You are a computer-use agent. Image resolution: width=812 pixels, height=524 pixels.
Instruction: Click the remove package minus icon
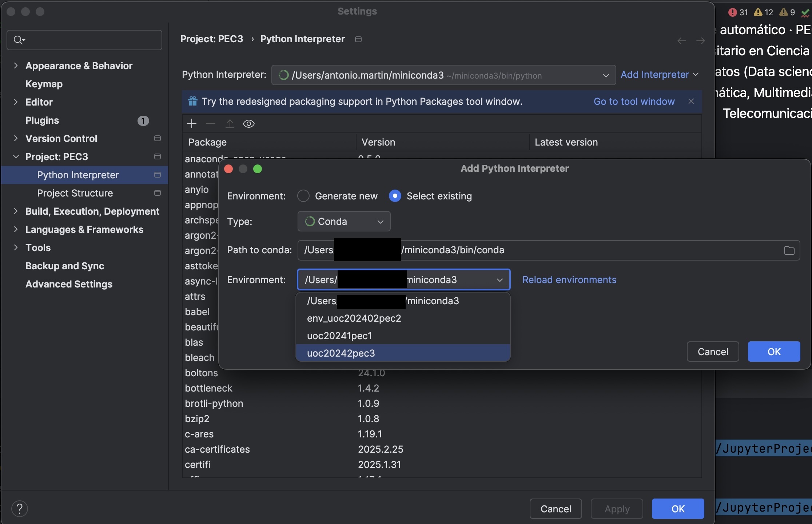[x=211, y=124]
